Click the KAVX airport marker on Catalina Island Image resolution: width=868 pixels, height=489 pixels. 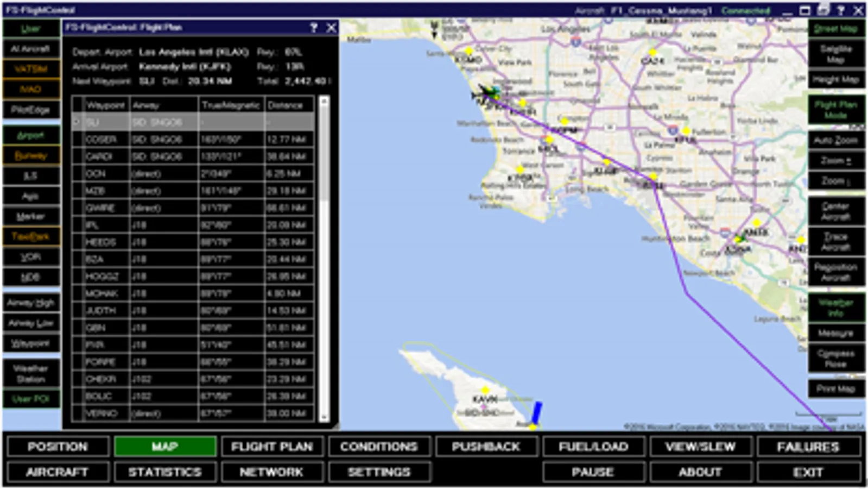click(485, 390)
